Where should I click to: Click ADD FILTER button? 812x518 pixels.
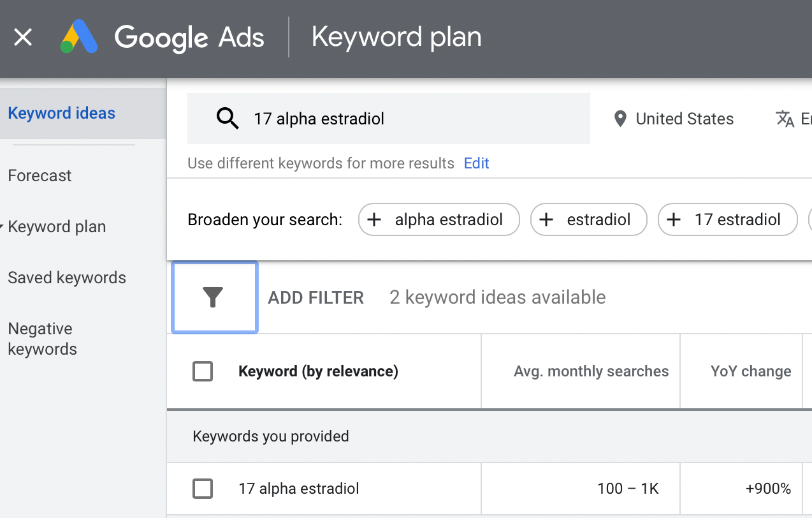click(316, 297)
